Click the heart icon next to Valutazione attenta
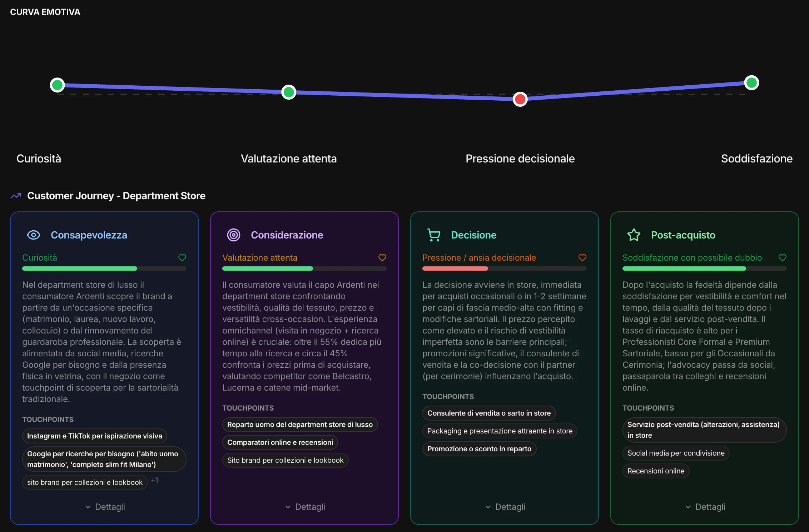This screenshot has width=809, height=532. pyautogui.click(x=382, y=258)
